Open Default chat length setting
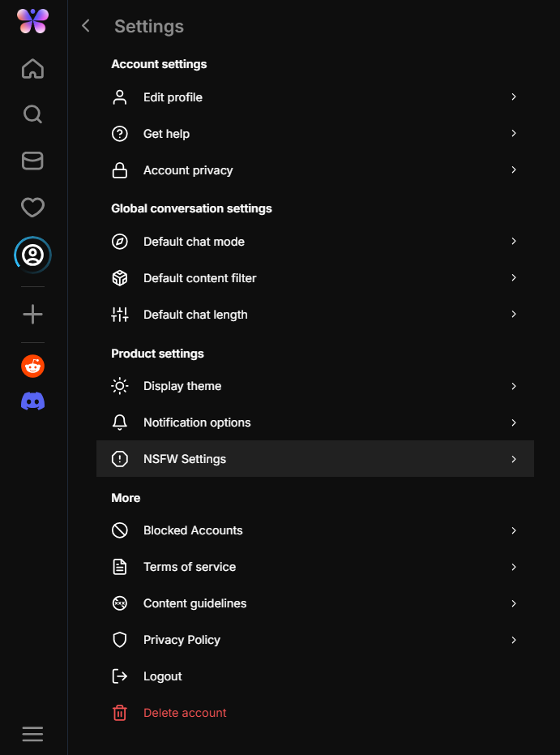The image size is (560, 755). [195, 315]
